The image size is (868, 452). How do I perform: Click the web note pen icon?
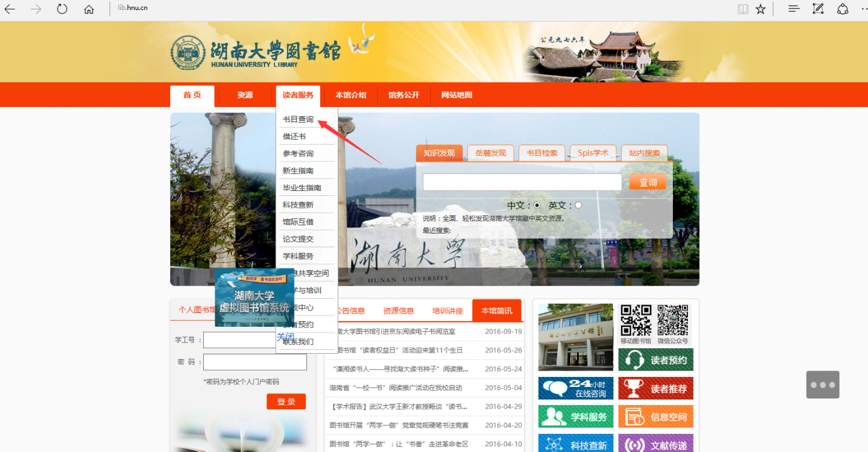click(x=818, y=9)
